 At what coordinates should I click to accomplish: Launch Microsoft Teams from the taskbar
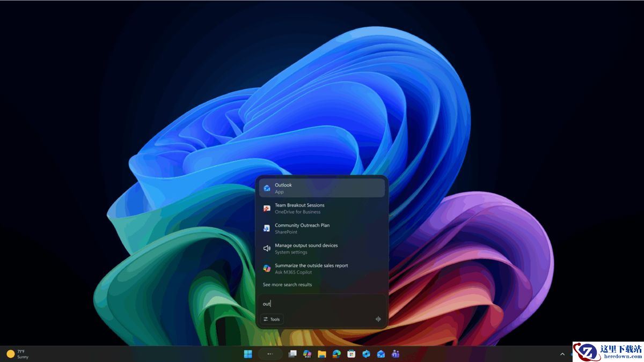point(396,354)
